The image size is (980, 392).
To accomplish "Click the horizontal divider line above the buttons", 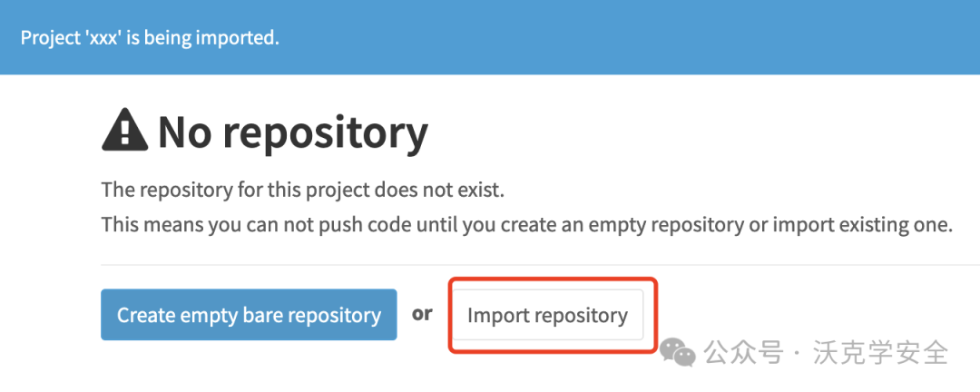I will [541, 264].
